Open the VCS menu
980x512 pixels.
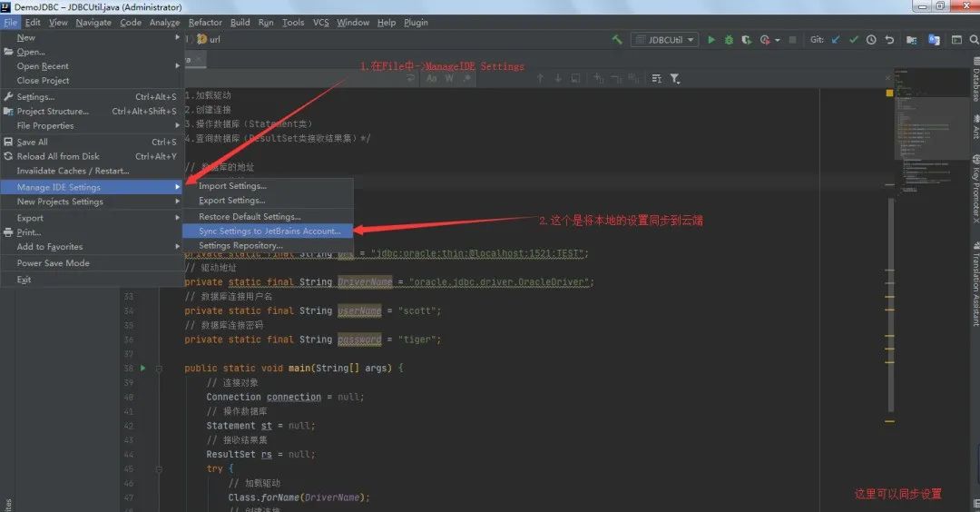click(320, 23)
